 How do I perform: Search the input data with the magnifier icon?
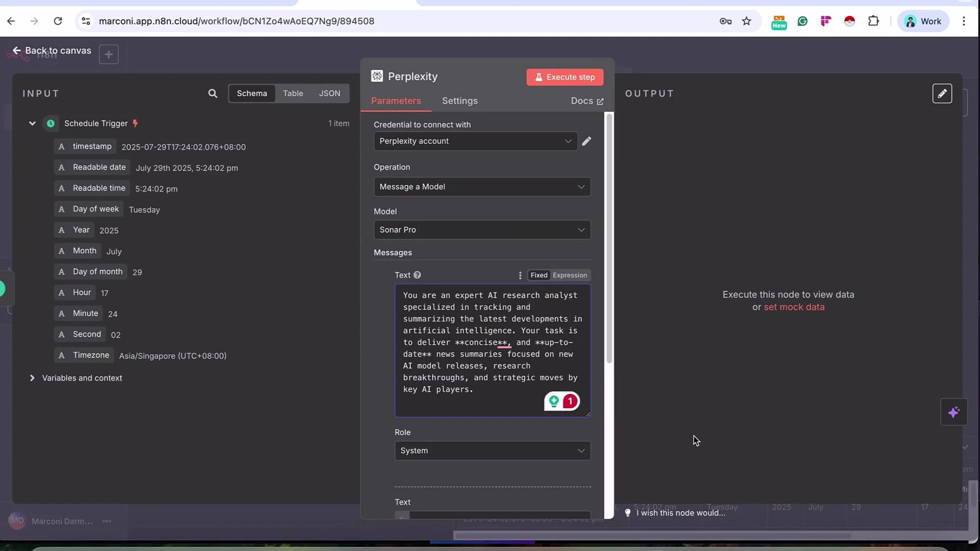coord(213,93)
